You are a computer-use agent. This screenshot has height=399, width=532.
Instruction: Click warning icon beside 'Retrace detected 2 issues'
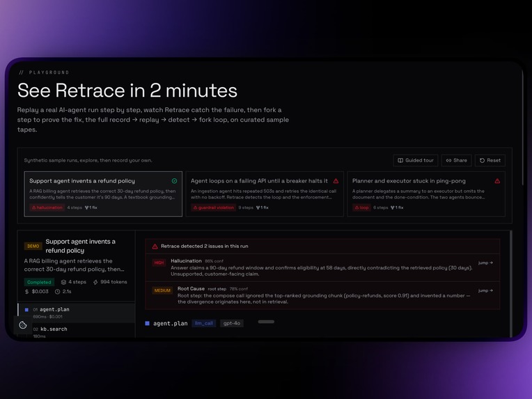pyautogui.click(x=155, y=247)
